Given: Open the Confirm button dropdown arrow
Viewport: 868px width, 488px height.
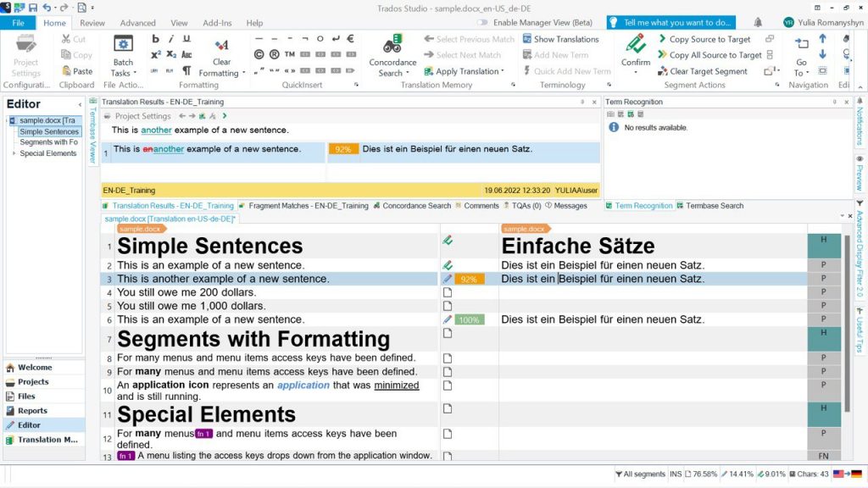Looking at the screenshot, I should pyautogui.click(x=636, y=73).
